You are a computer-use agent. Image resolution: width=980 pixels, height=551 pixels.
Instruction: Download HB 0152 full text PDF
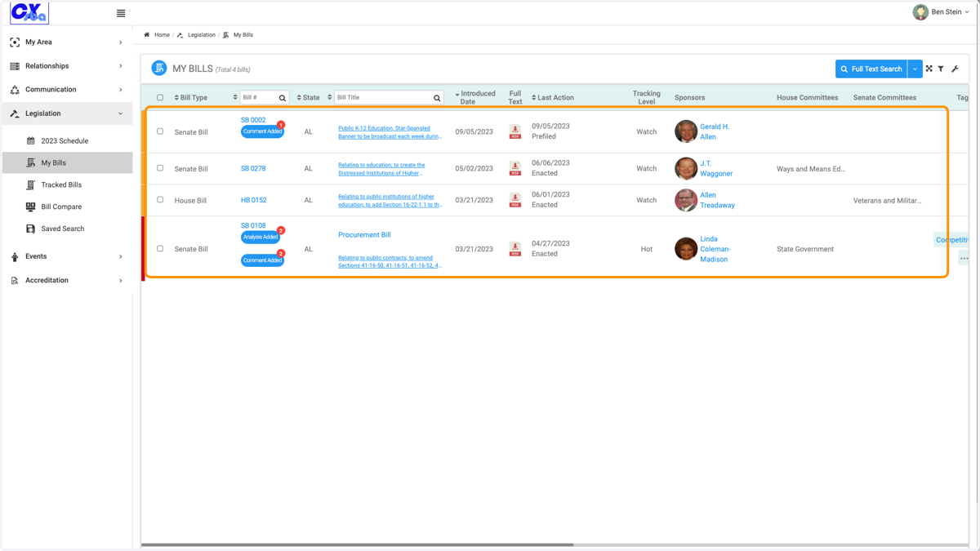515,200
